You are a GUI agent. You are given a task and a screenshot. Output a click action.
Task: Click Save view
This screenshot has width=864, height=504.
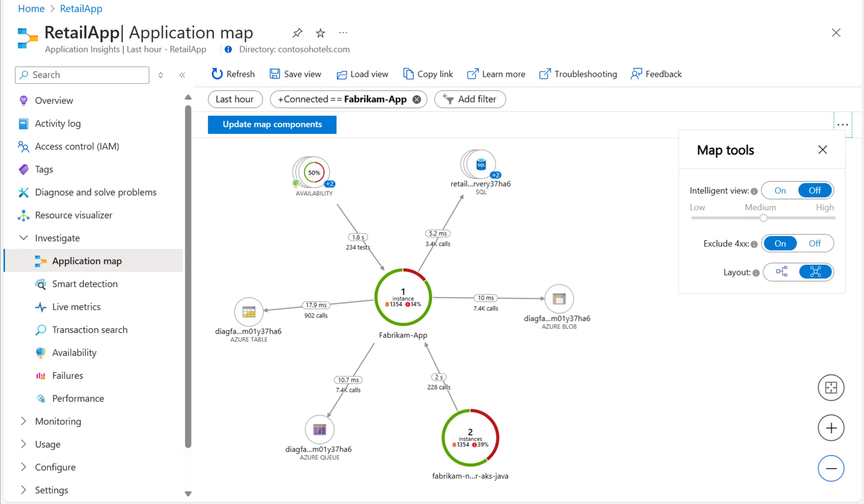[x=295, y=74]
